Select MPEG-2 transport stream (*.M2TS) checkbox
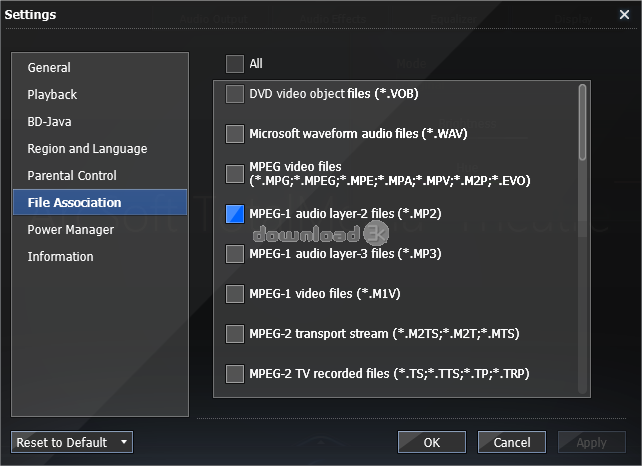Screen dimensions: 642x466 tap(235, 334)
